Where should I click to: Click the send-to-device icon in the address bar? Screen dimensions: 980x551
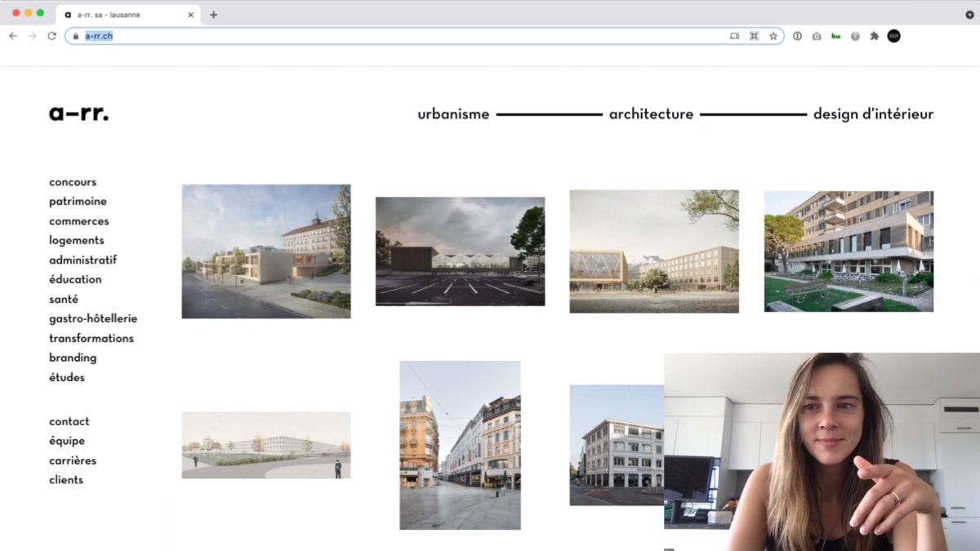point(734,36)
